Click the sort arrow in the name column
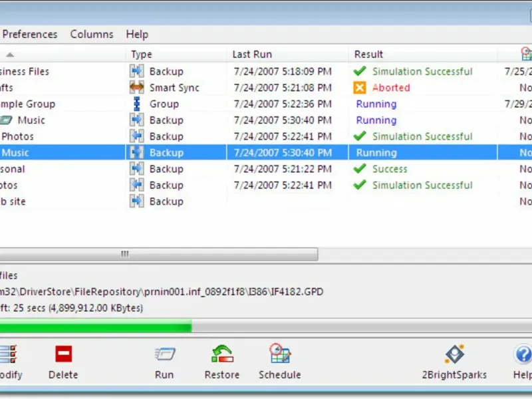 pos(10,55)
